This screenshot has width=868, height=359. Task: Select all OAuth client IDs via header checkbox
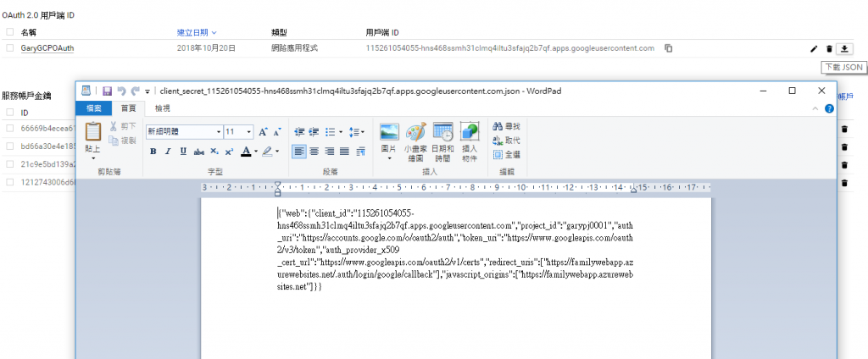10,33
